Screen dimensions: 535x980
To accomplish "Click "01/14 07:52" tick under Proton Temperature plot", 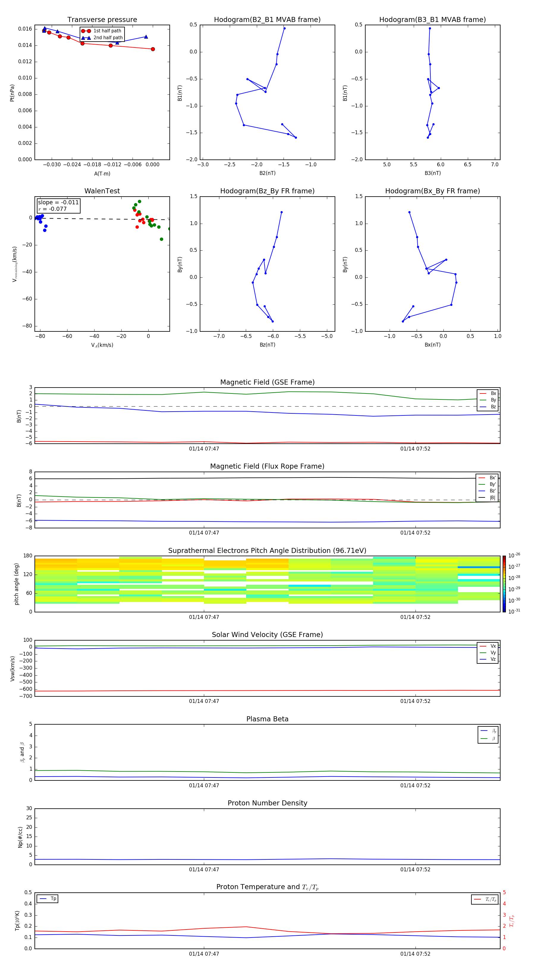I will tap(416, 954).
